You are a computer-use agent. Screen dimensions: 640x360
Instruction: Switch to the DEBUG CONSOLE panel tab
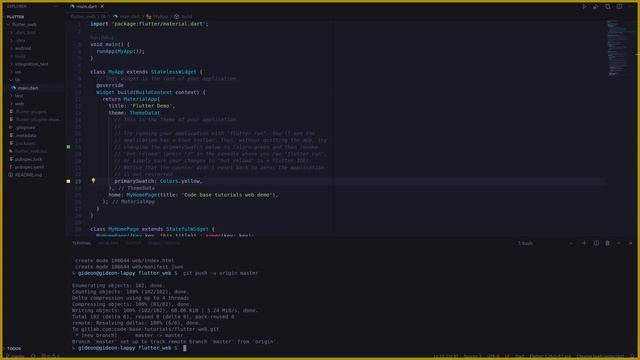click(164, 243)
